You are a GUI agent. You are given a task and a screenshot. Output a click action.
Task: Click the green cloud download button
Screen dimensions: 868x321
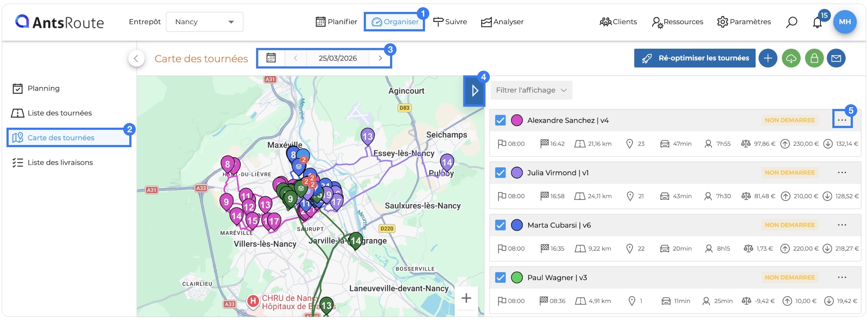791,58
